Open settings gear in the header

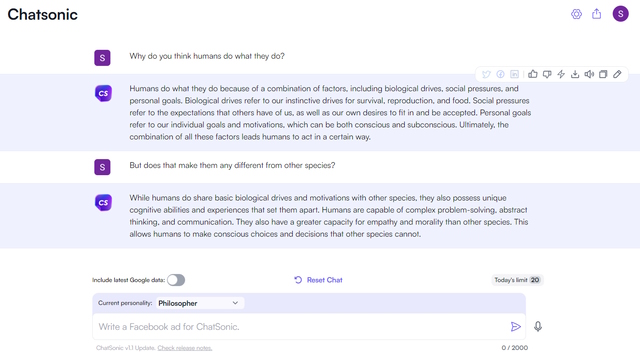[x=576, y=14]
